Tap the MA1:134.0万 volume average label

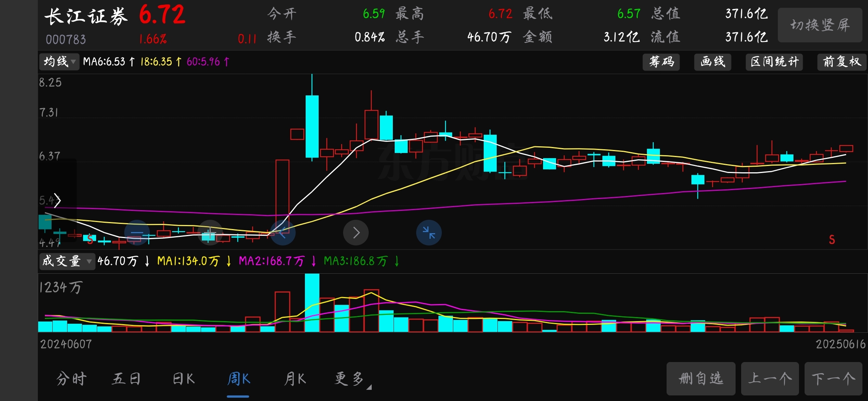194,261
